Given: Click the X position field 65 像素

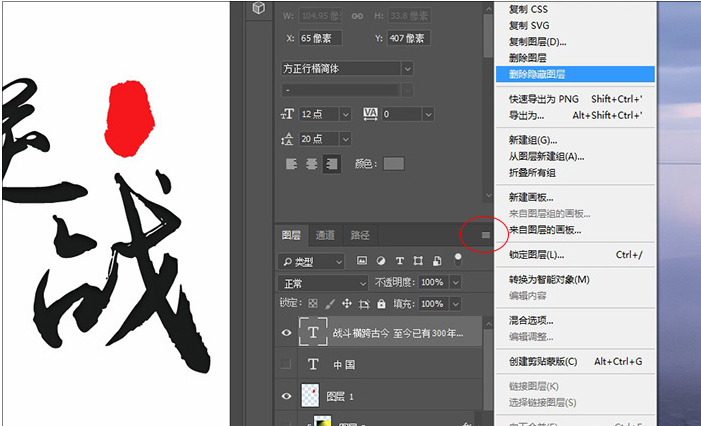Looking at the screenshot, I should pyautogui.click(x=320, y=38).
